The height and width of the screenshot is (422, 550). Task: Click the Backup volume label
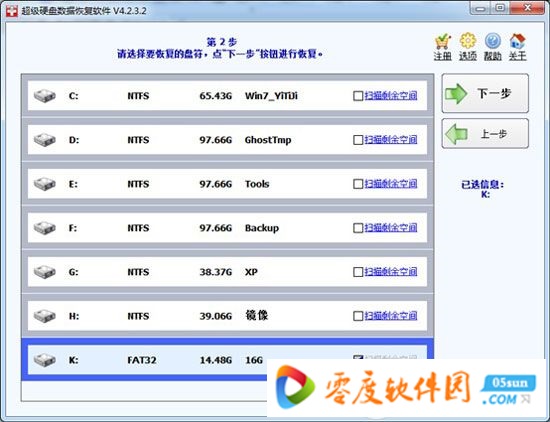point(262,228)
